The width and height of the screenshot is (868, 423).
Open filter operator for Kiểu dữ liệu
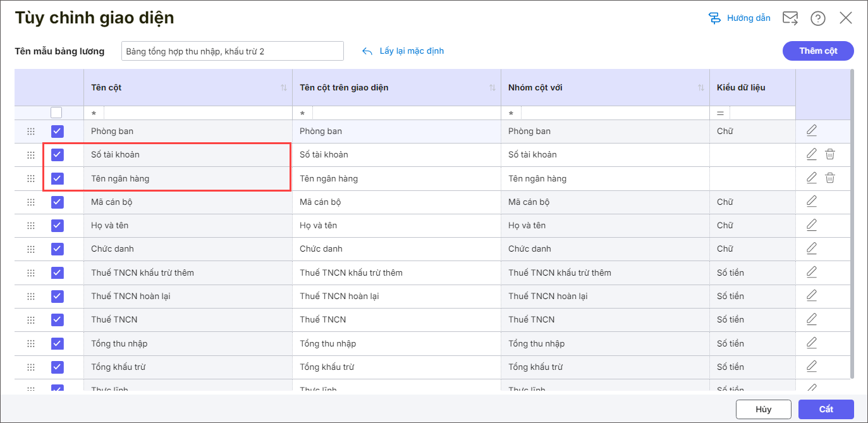pos(720,113)
